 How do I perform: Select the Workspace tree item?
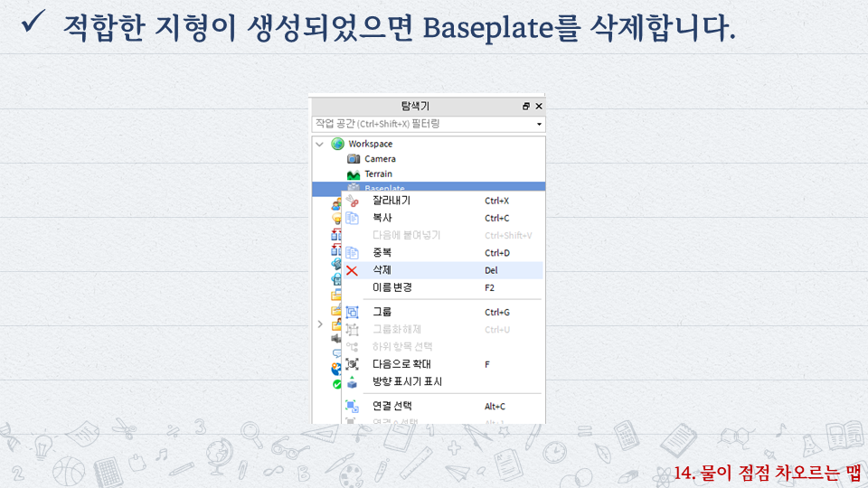pyautogui.click(x=371, y=144)
